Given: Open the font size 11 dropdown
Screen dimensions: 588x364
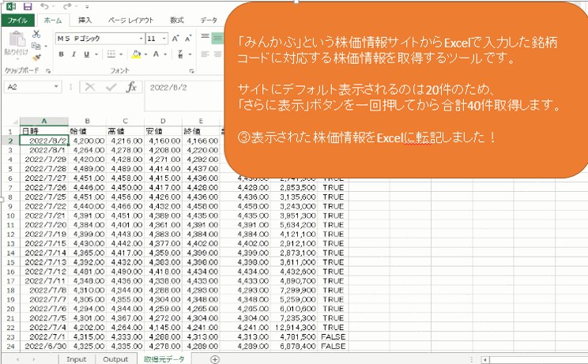Looking at the screenshot, I should [x=164, y=39].
